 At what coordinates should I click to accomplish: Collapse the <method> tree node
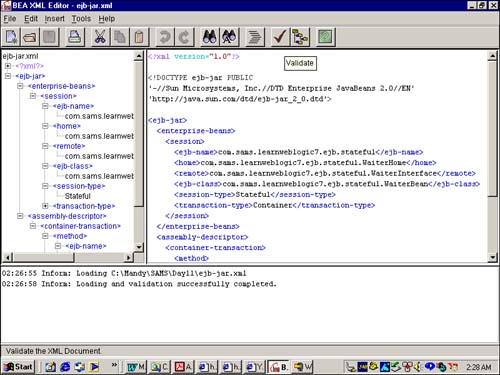(45, 236)
